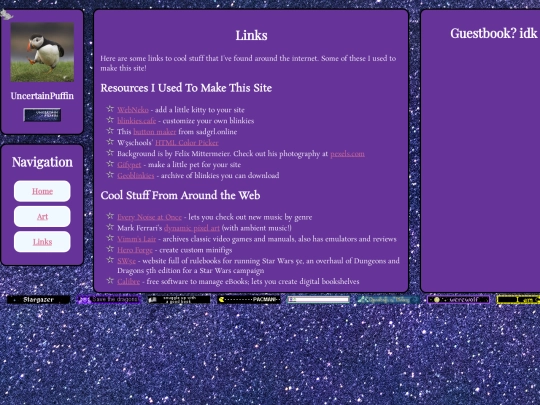Click the white progress-bar blinkie
The image size is (540, 405).
[319, 300]
